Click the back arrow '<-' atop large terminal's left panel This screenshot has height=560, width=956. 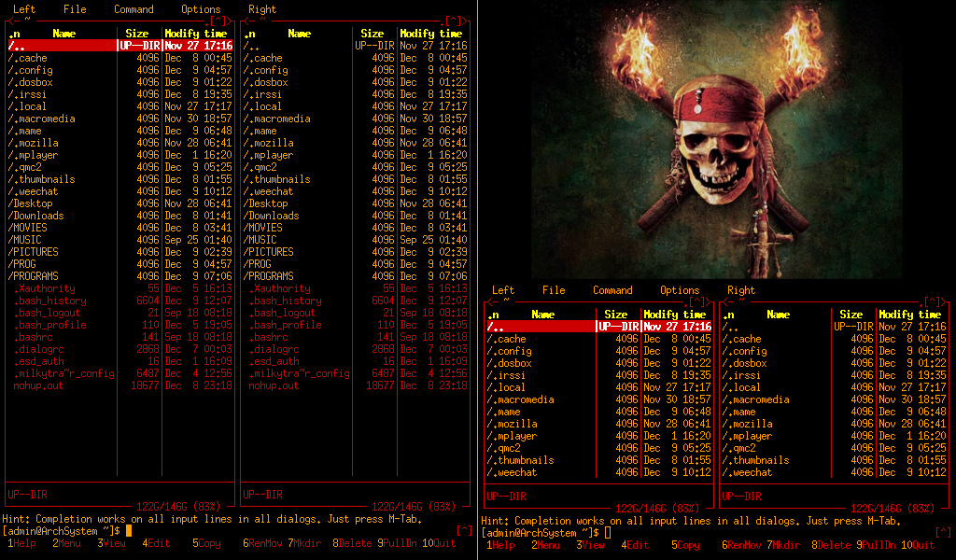click(13, 21)
